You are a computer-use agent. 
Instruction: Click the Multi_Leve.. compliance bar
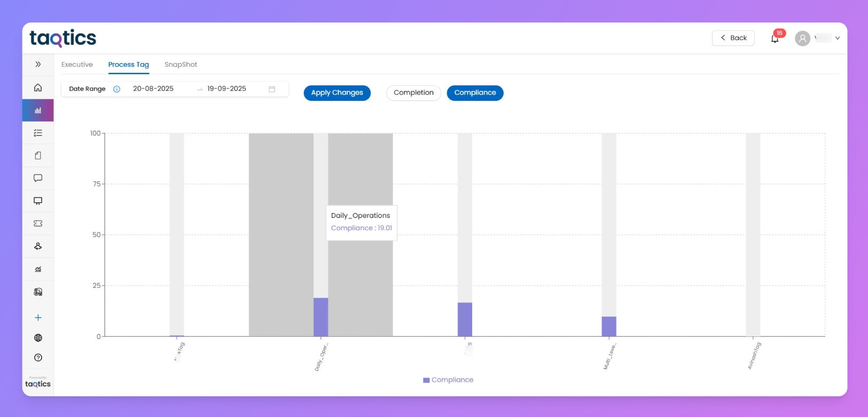(x=609, y=327)
